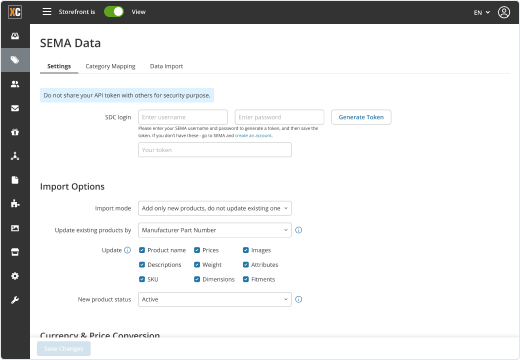Open the hamburger menu icon

tap(47, 12)
